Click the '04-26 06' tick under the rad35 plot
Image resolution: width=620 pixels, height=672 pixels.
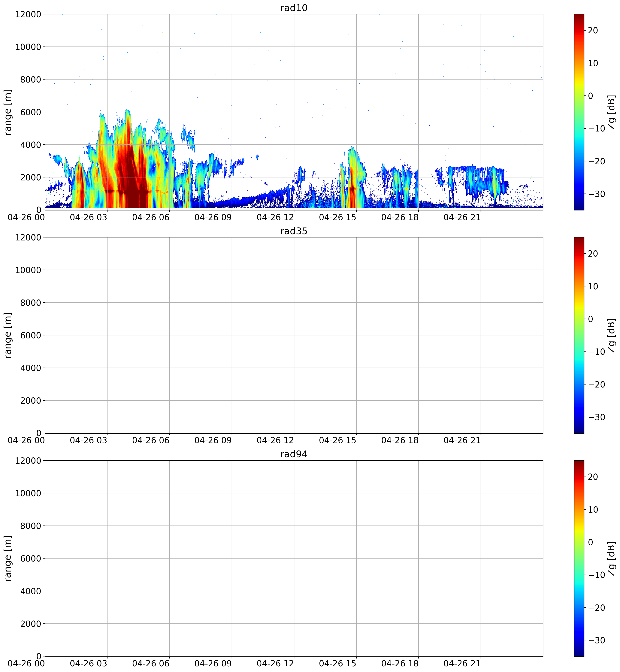tap(151, 440)
